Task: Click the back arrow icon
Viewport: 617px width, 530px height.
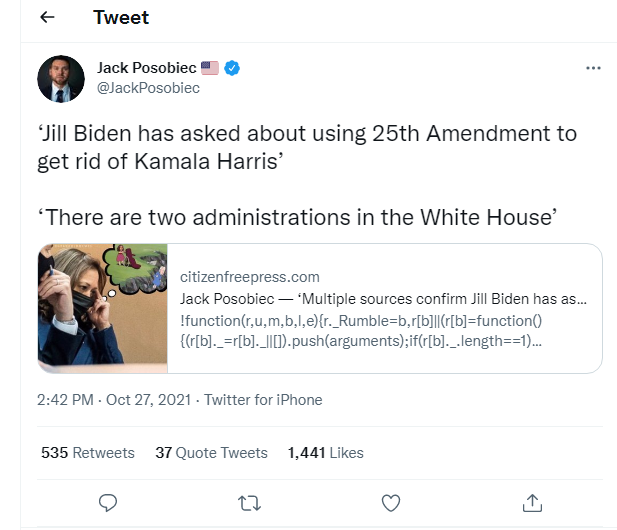Action: (x=47, y=17)
